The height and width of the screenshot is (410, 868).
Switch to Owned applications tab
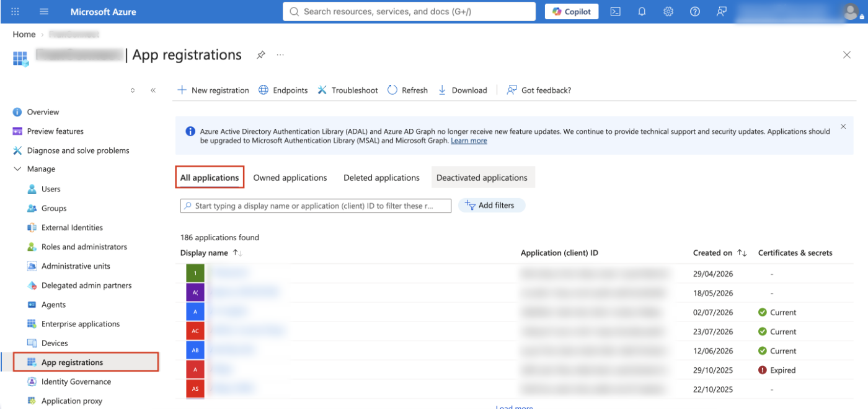290,178
